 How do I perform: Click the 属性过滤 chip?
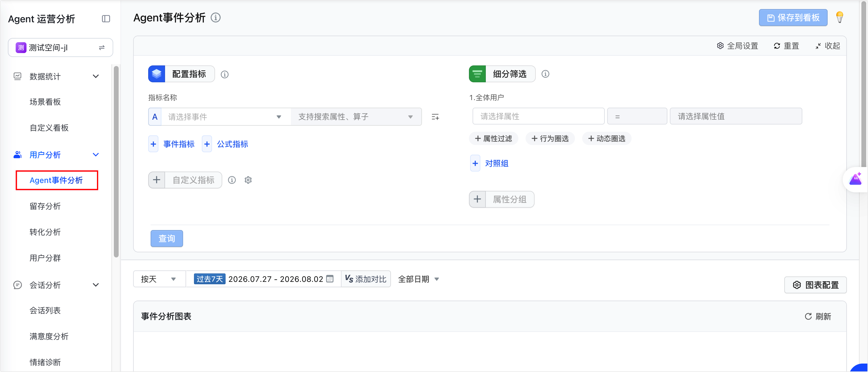point(493,139)
